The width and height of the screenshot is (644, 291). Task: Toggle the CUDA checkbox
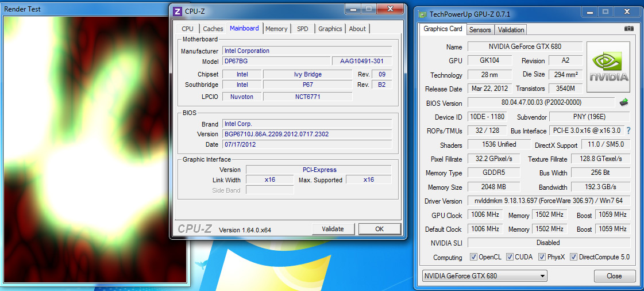(x=510, y=257)
